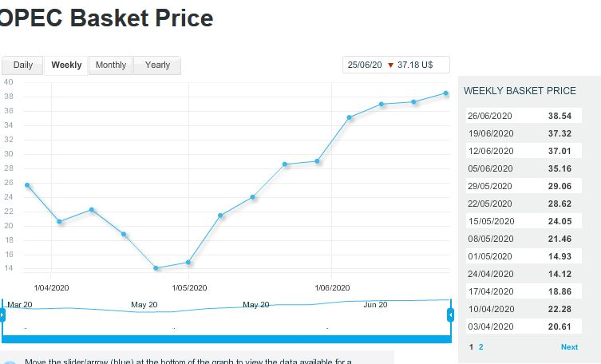Screen dimensions: 601x364
Task: Click the blue range bar under the mini chart
Action: pyautogui.click(x=227, y=339)
